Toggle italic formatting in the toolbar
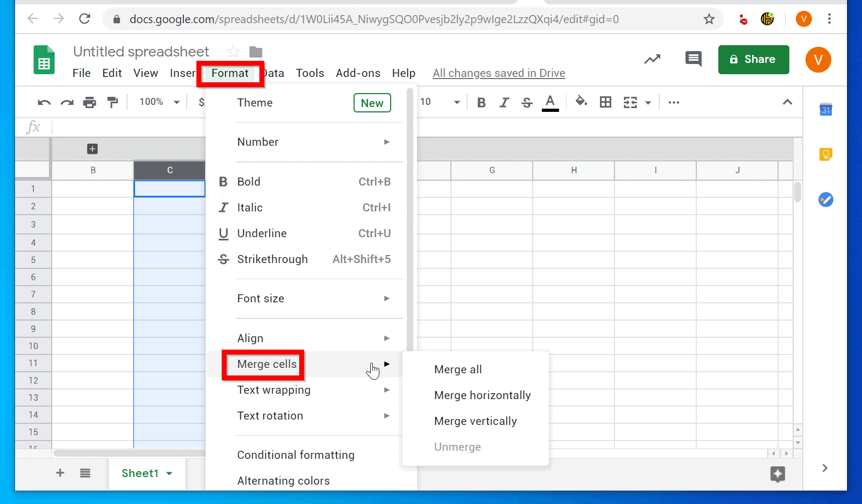The width and height of the screenshot is (862, 504). (504, 102)
